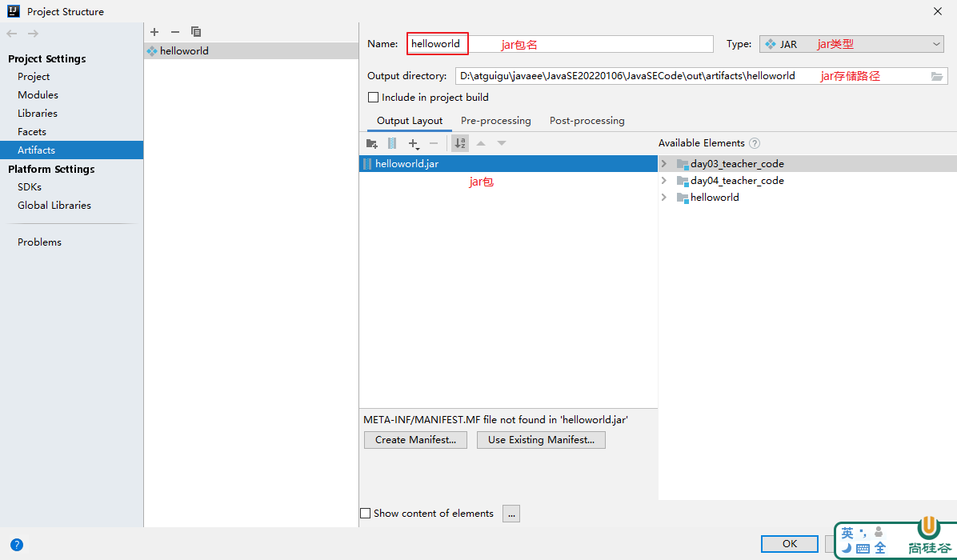Click the Add artifact plus icon

pyautogui.click(x=154, y=32)
